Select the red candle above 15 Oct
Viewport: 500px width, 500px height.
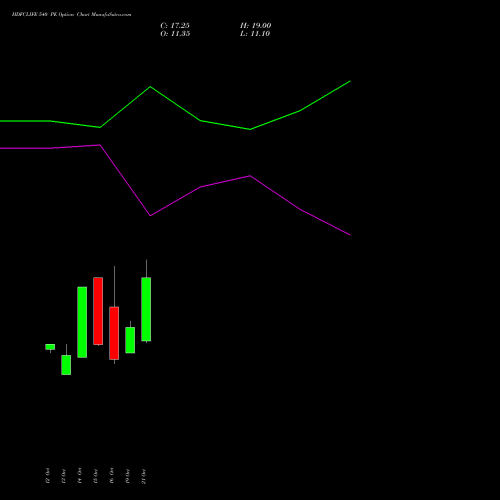[98, 311]
